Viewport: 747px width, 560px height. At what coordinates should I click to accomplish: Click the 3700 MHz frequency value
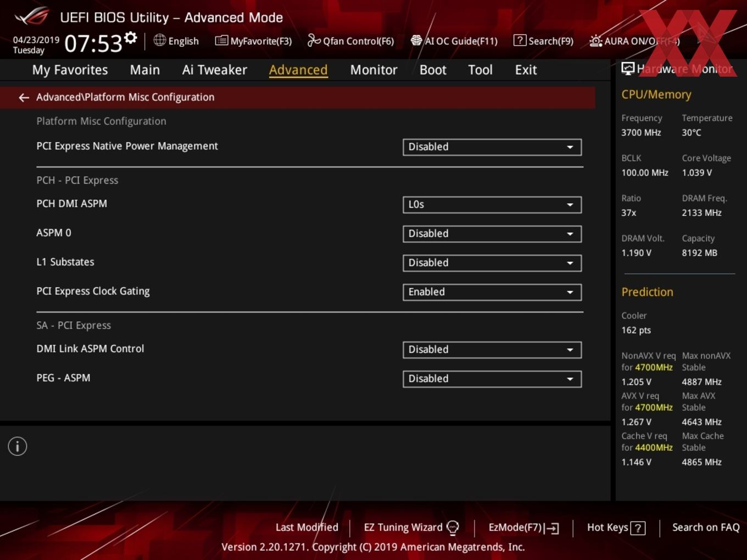[x=641, y=132]
